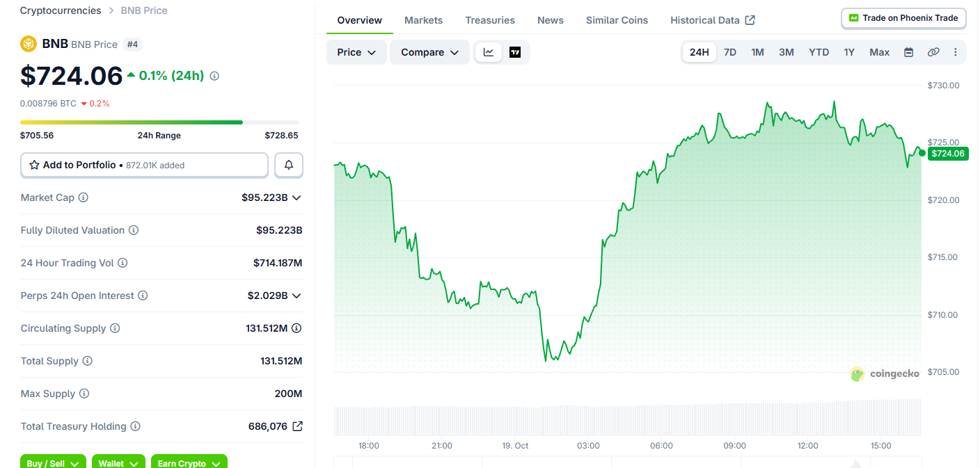Open the Compare dropdown
The width and height of the screenshot is (980, 468).
tap(429, 52)
